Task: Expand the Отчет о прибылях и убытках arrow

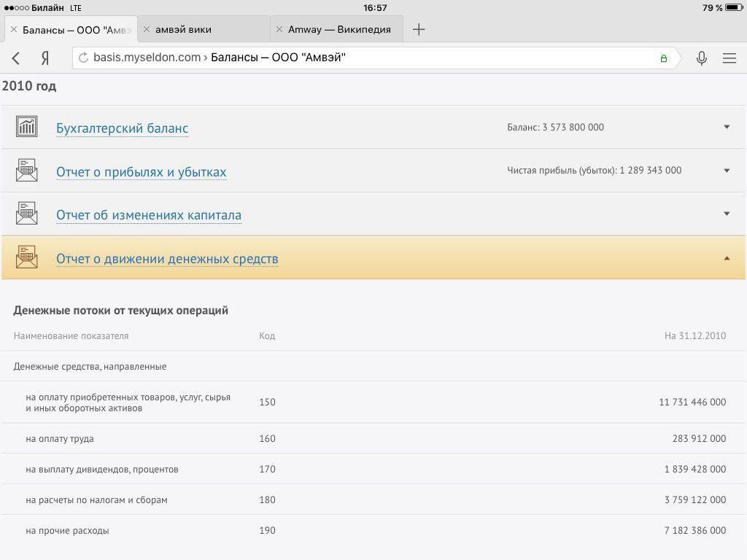Action: point(726,171)
